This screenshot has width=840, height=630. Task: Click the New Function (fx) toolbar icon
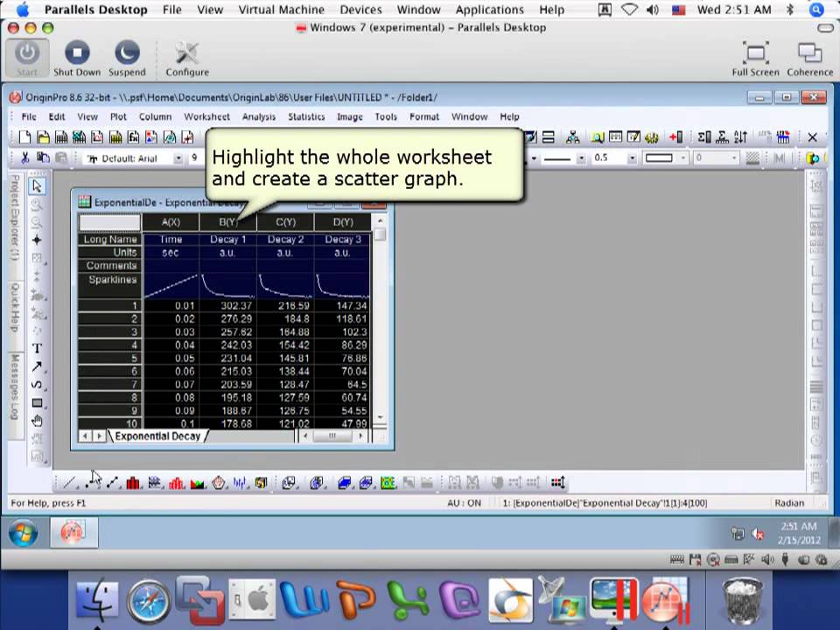pyautogui.click(x=133, y=137)
